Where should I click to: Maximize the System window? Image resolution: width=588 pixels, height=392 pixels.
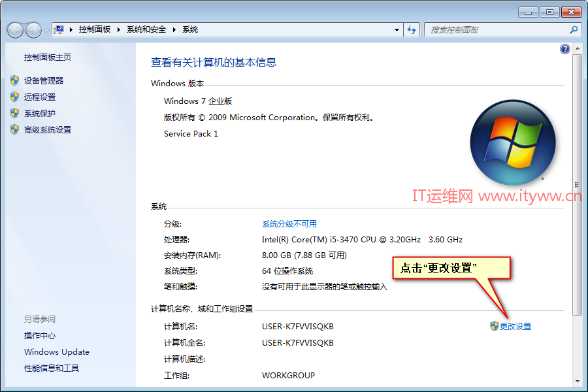coord(549,12)
